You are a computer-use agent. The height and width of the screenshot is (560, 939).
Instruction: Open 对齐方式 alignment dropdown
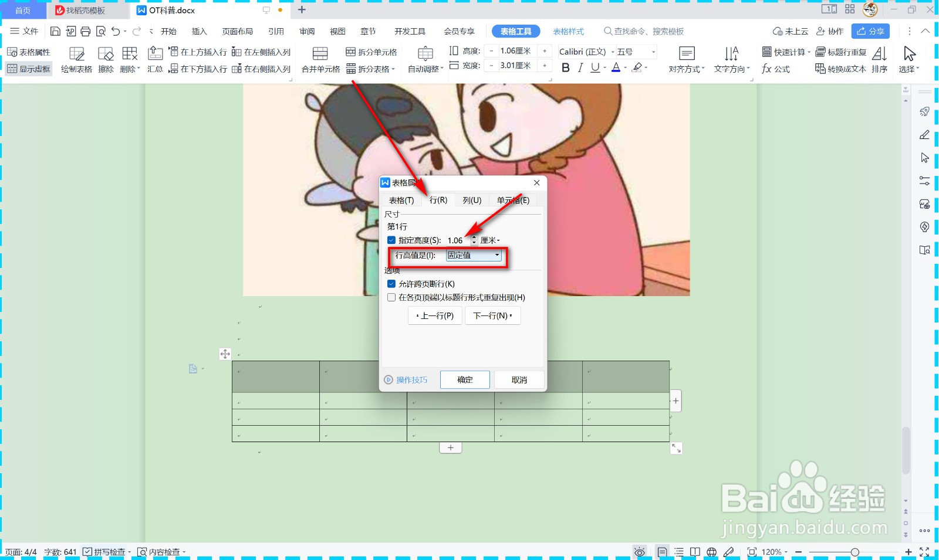tap(687, 60)
